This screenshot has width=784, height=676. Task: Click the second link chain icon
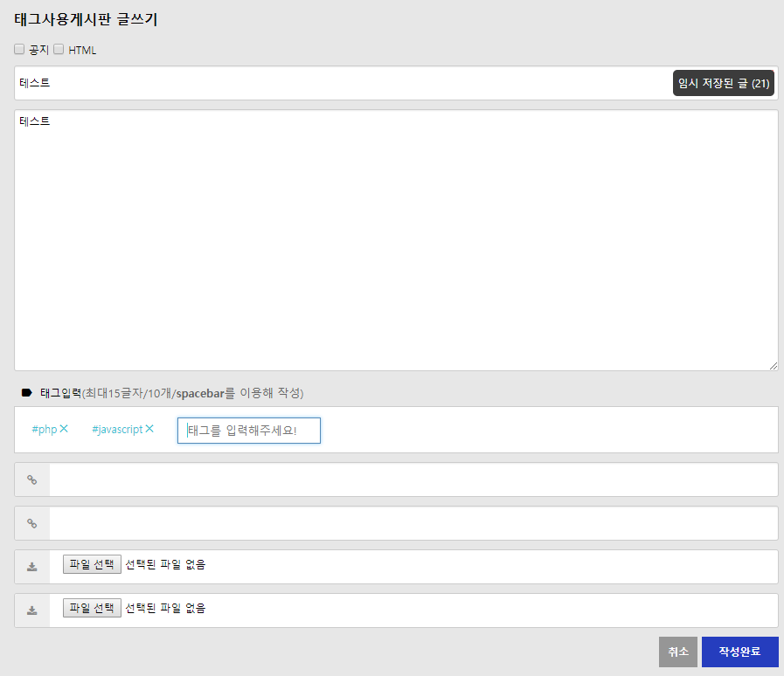[x=32, y=523]
